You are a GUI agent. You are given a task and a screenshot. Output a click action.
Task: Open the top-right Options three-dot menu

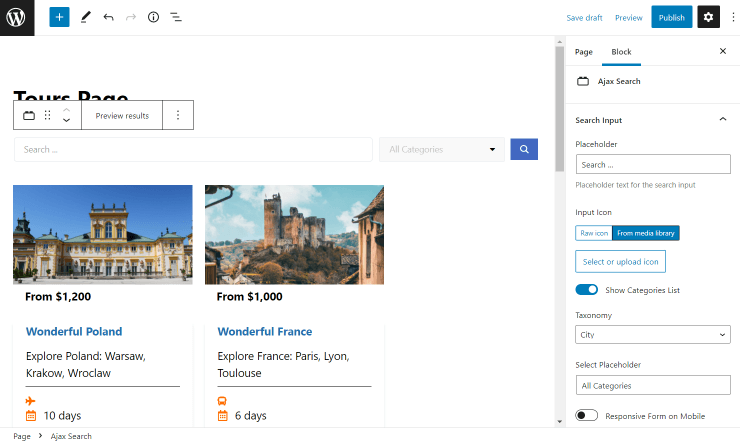(733, 17)
